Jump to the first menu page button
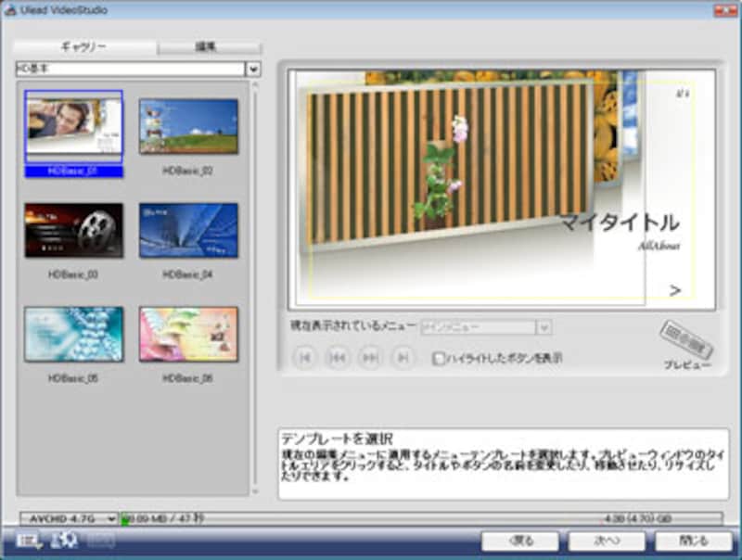The height and width of the screenshot is (560, 742). point(304,358)
